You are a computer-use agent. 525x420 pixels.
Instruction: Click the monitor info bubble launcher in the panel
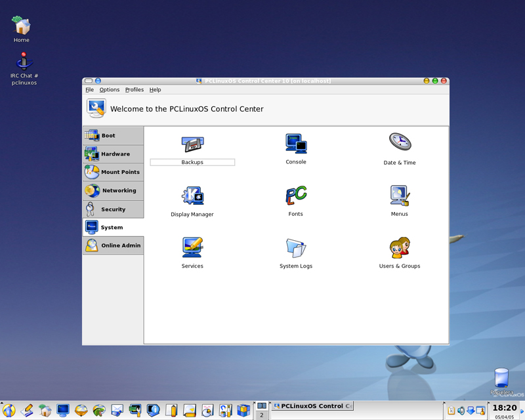pyautogui.click(x=154, y=410)
